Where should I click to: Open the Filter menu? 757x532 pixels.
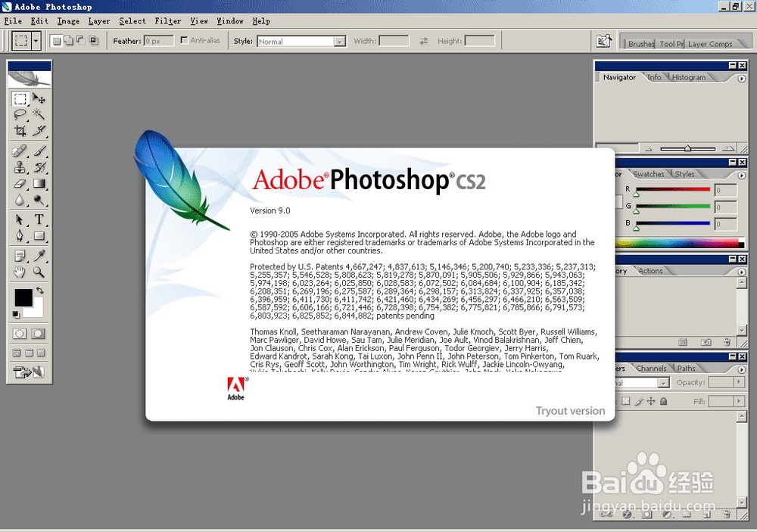[x=167, y=20]
